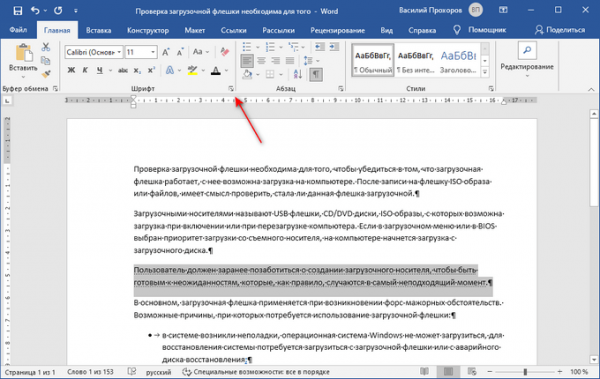This screenshot has height=379, width=600.
Task: Apply the Обычный style
Action: (373, 60)
